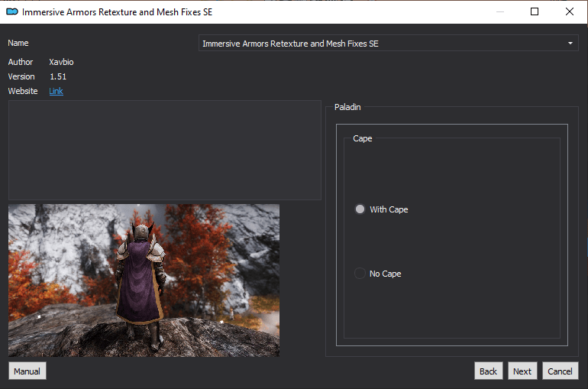The height and width of the screenshot is (389, 588).
Task: Click the Mod Organizer icon in title bar
Action: coord(12,12)
